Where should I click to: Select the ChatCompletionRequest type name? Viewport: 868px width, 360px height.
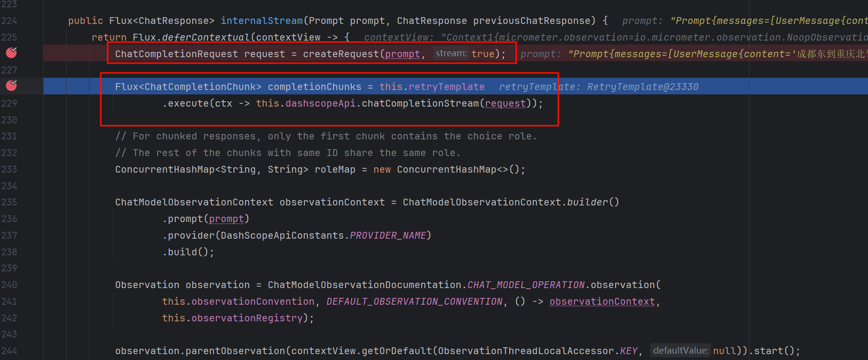point(177,54)
